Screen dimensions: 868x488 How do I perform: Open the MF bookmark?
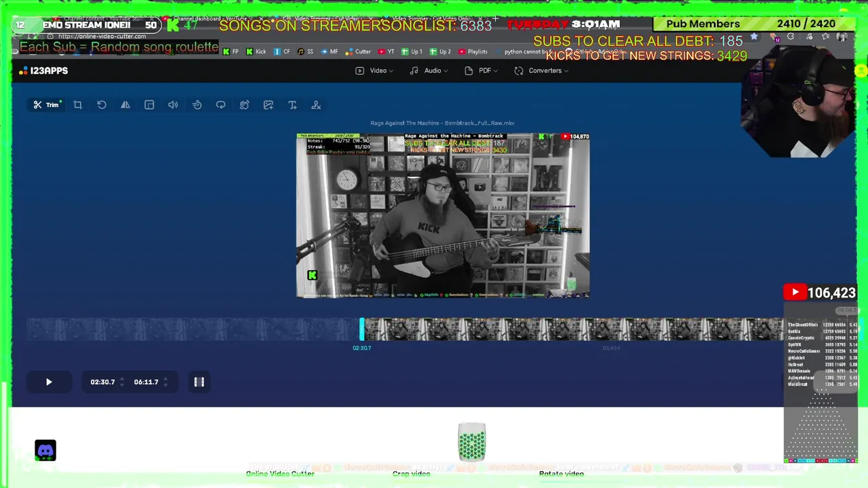[330, 52]
